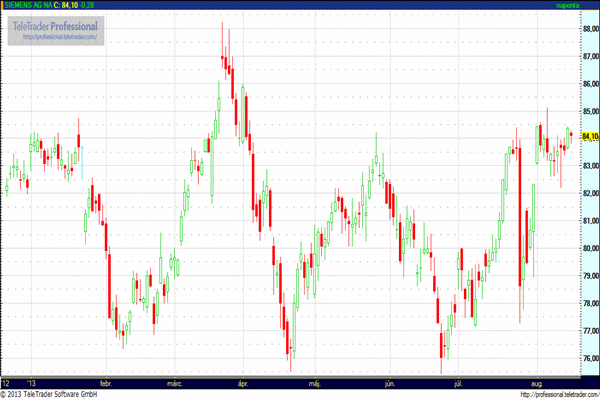Click the SIEMENS AG NA symbol label
600x400 pixels.
24,6
